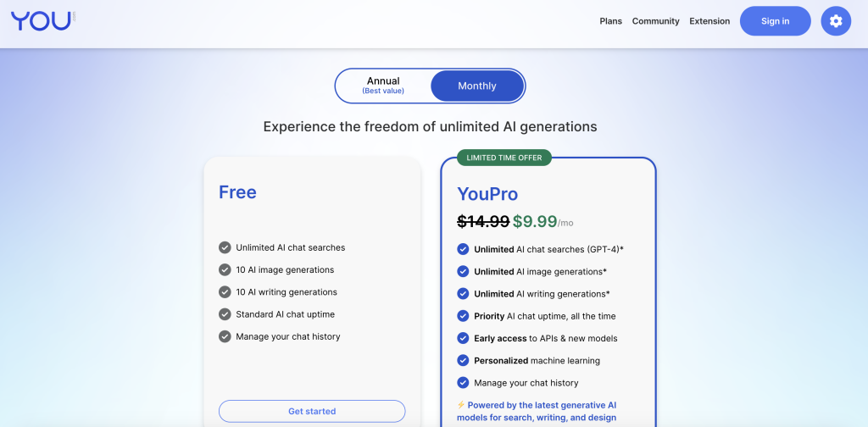Click Get started on the Free plan
Viewport: 868px width, 427px height.
312,411
